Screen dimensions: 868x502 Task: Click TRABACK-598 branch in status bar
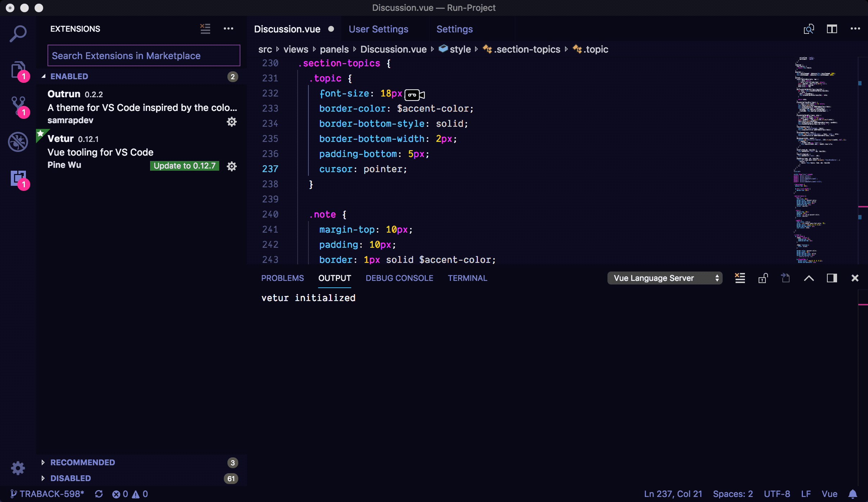[x=48, y=494]
